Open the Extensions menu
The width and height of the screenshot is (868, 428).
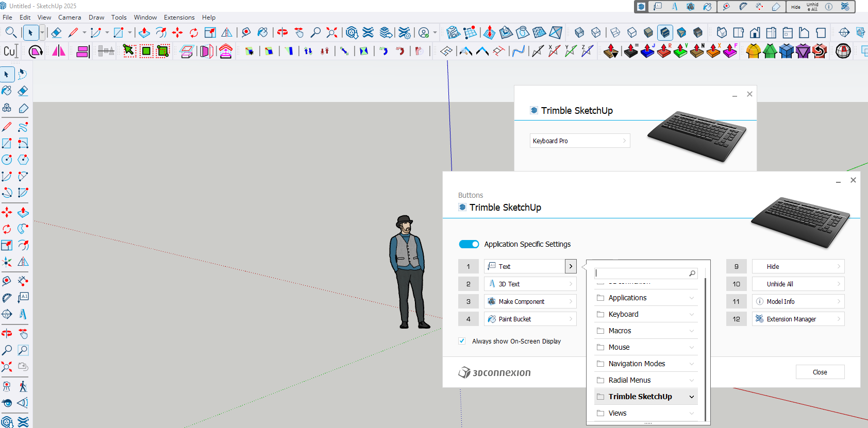coord(179,18)
